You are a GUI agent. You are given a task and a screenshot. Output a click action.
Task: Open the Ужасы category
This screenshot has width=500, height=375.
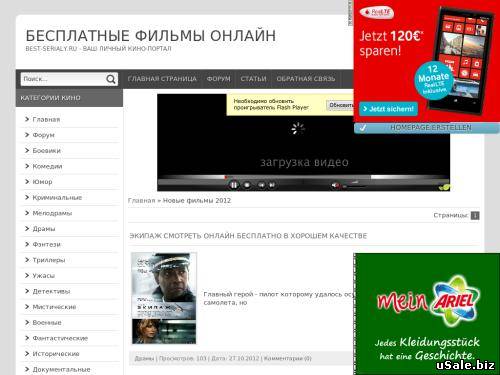[44, 276]
